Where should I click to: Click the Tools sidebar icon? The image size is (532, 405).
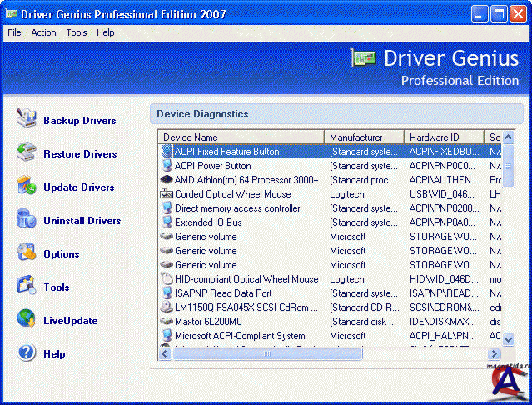coord(27,286)
